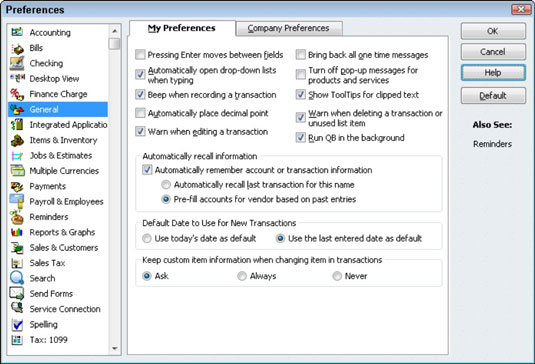535x364 pixels.
Task: Click the OK button
Action: (x=493, y=31)
